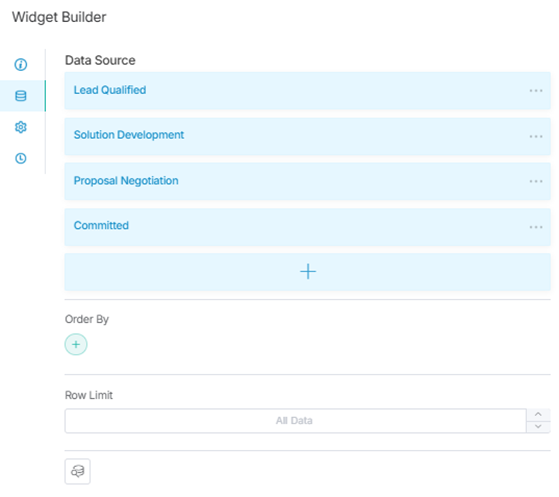559x497 pixels.
Task: Decrease Row Limit with down arrow
Action: [x=538, y=426]
